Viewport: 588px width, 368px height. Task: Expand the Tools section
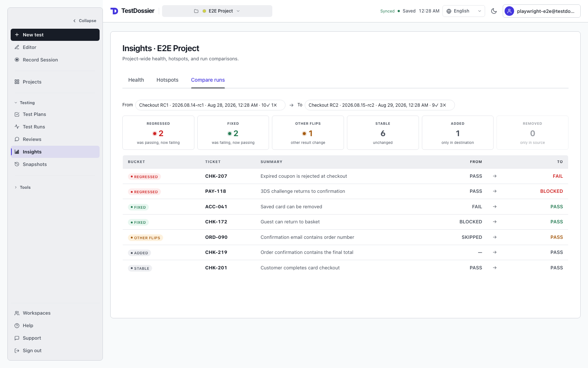(22, 187)
